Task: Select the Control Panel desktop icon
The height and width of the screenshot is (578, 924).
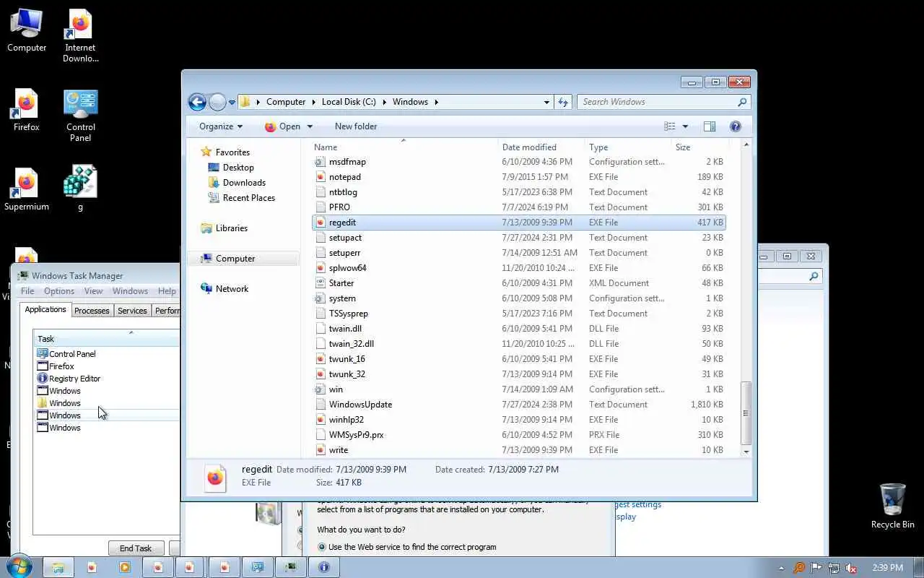Action: click(81, 116)
